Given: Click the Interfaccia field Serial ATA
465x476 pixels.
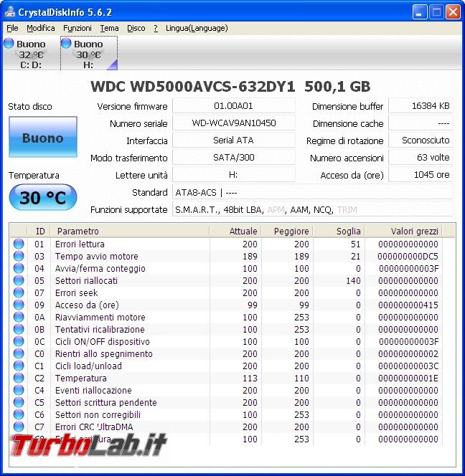Looking at the screenshot, I should click(x=234, y=141).
